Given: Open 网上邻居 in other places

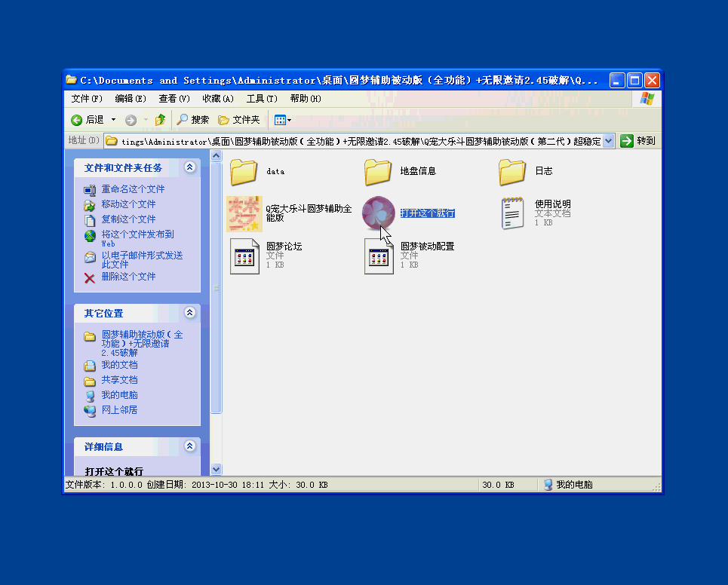Looking at the screenshot, I should pyautogui.click(x=120, y=410).
